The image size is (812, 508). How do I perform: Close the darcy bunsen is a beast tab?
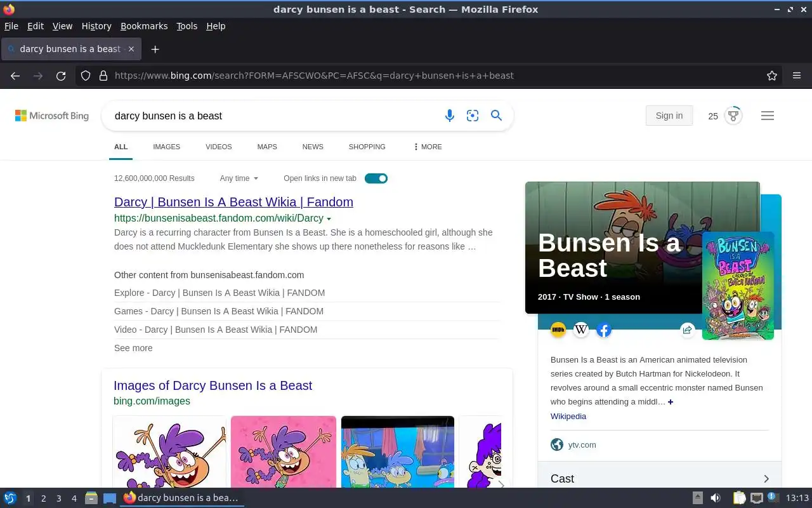point(131,49)
